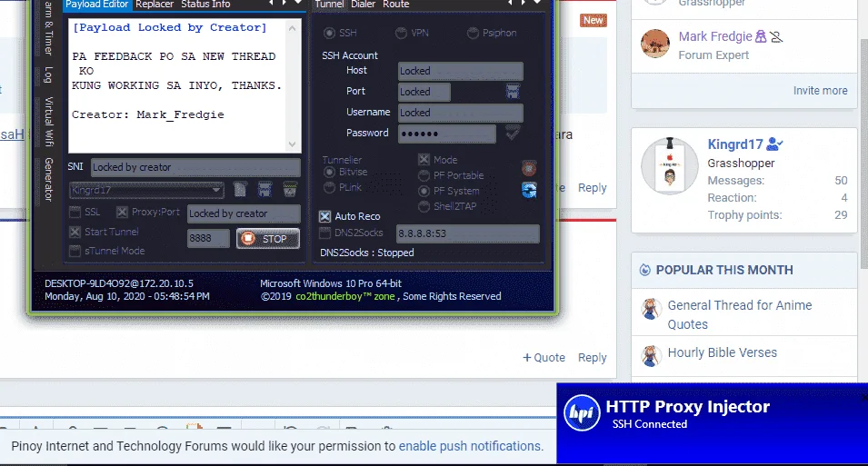This screenshot has width=868, height=466.
Task: Open the Virtual Wifi side tab
Action: tap(48, 122)
